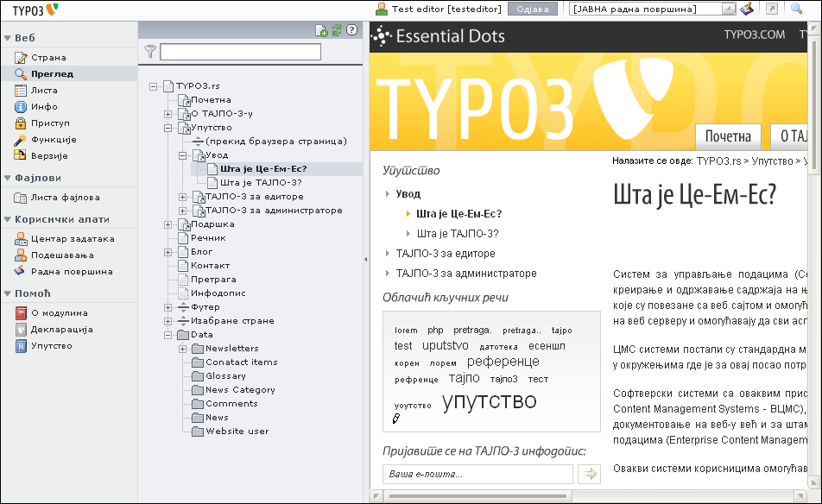Open the search magnifier in top bar
The height and width of the screenshot is (504, 822).
tap(797, 9)
